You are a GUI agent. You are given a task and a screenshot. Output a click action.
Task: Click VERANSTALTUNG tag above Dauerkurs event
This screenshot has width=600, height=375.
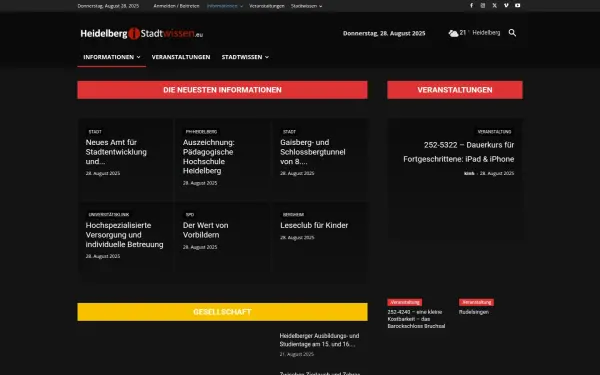tap(494, 132)
